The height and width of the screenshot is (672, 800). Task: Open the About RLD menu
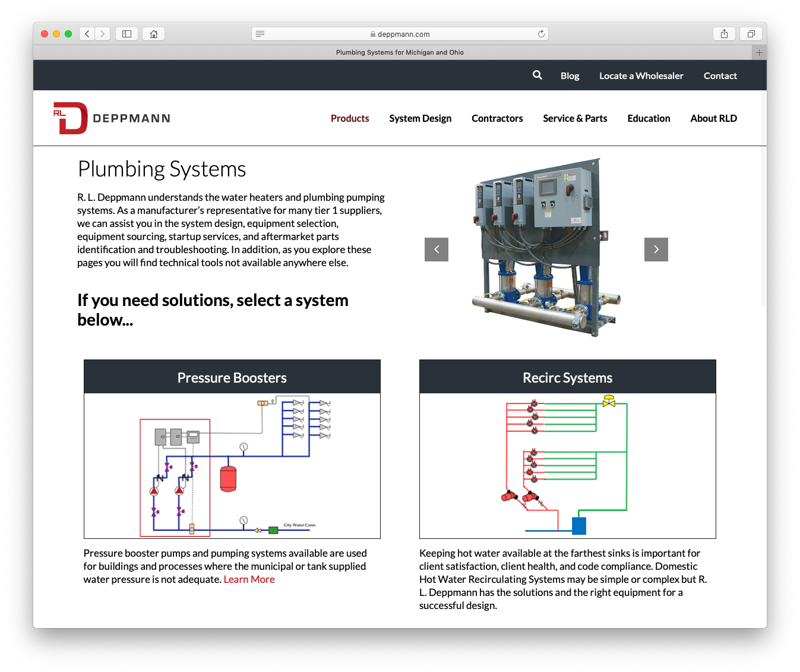pos(713,118)
